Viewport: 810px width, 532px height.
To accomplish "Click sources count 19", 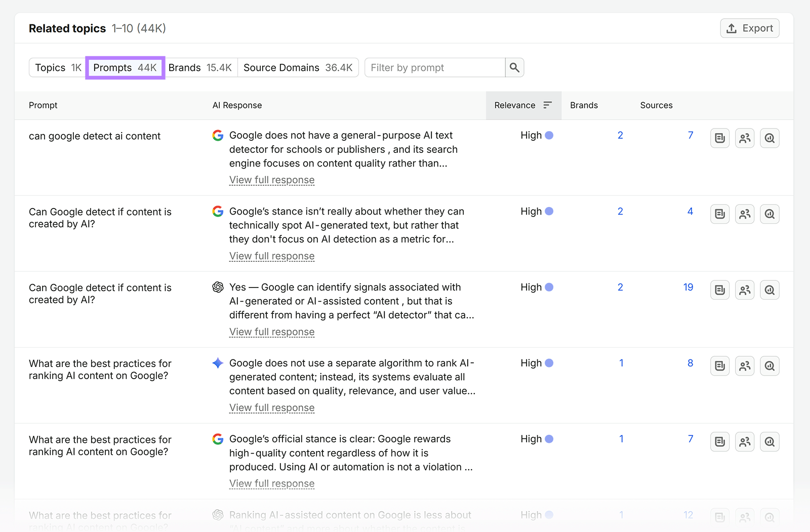I will click(688, 287).
